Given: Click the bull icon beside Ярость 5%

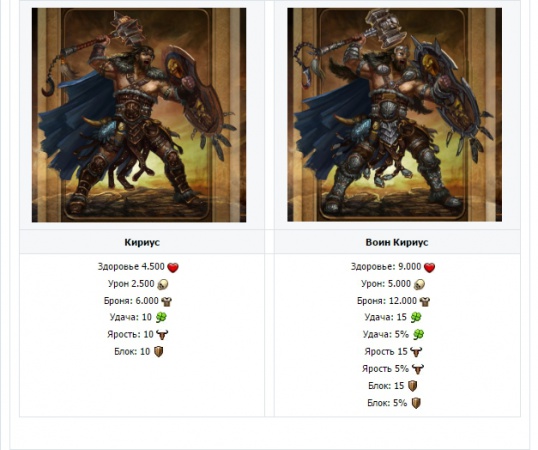Looking at the screenshot, I should [x=418, y=369].
